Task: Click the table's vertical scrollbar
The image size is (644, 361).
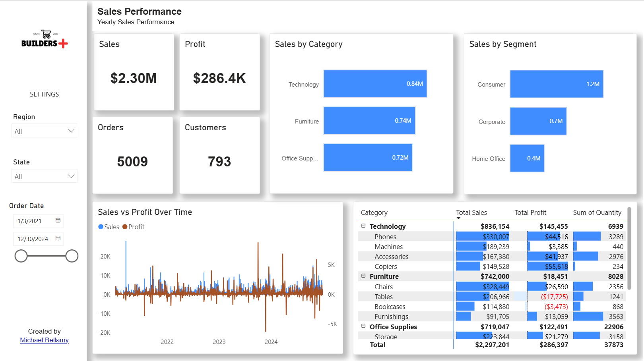Action: pos(629,248)
